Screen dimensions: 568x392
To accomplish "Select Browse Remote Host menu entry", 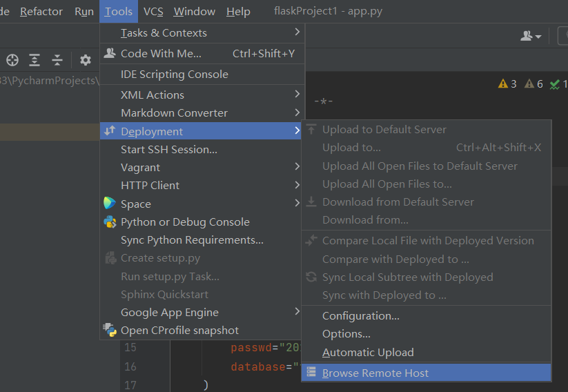I will [375, 373].
